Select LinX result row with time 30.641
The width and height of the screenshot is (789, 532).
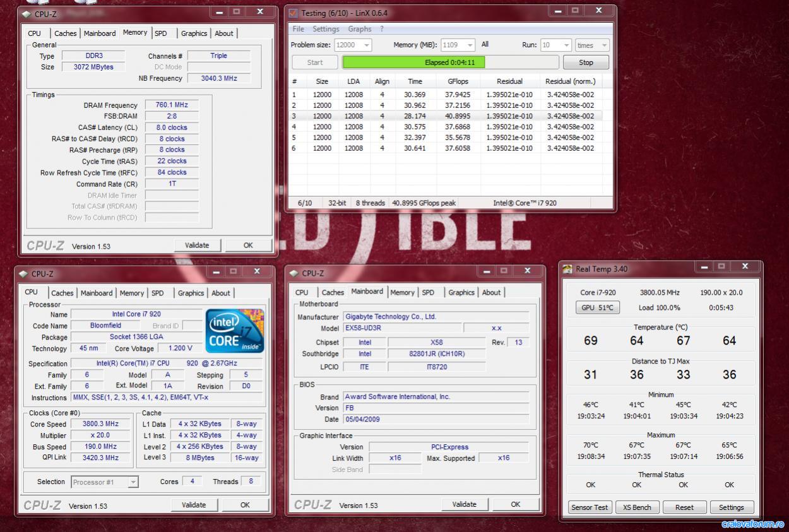coord(446,148)
